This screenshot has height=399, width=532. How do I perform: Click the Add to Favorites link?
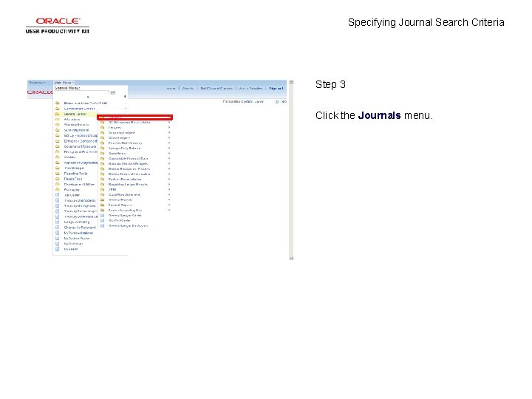(x=250, y=88)
